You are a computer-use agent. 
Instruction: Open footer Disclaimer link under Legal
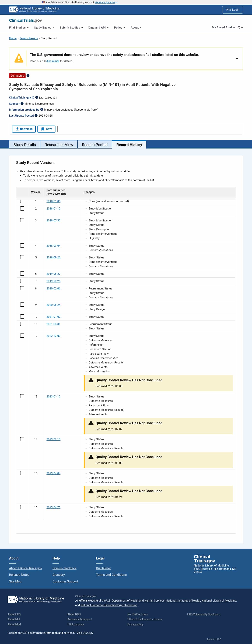[x=103, y=568]
